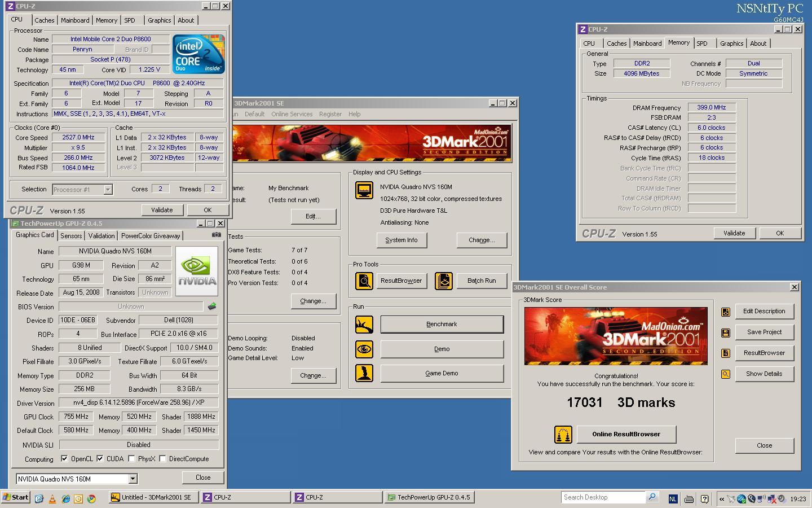Switch to Untitled - 3DMark2001 SE taskbar button
This screenshot has width=812, height=508.
(x=153, y=497)
